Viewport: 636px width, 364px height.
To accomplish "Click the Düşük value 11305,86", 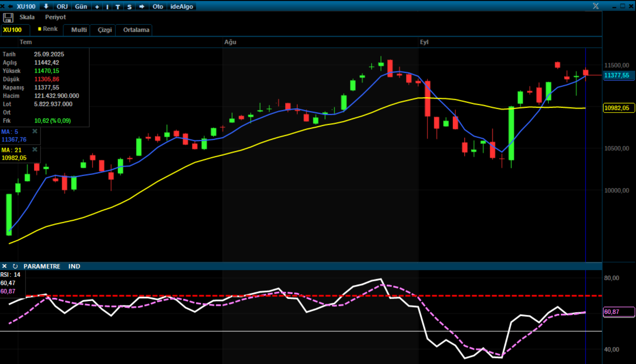I will pos(47,79).
